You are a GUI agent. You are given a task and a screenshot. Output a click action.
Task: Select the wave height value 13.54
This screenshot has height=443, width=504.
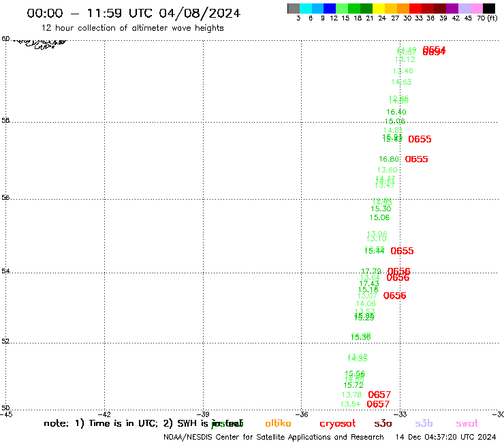click(350, 404)
